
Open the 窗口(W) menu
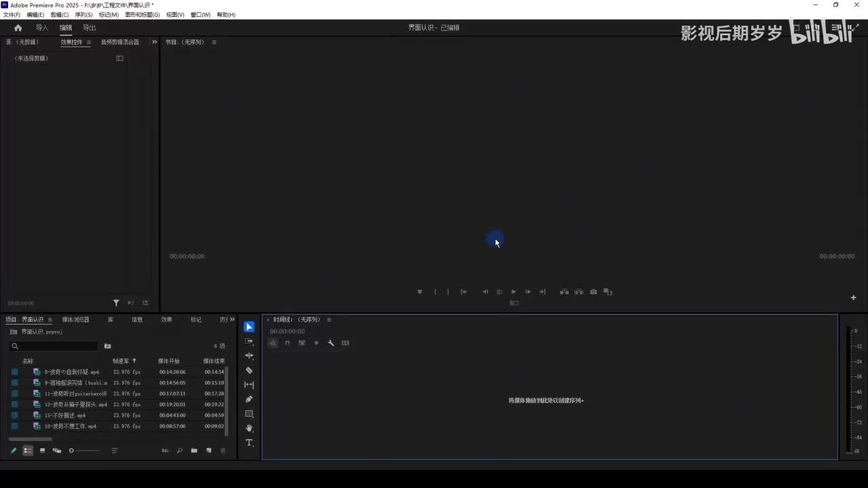(x=201, y=15)
